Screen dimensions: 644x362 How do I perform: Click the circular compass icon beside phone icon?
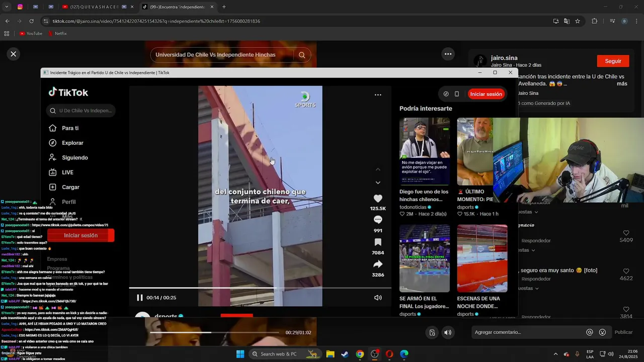pyautogui.click(x=446, y=94)
